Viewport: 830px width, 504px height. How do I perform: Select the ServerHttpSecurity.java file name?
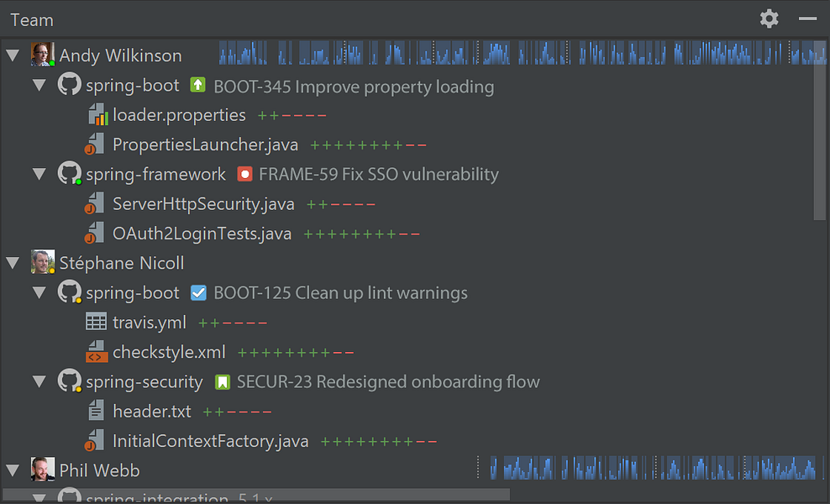[203, 204]
